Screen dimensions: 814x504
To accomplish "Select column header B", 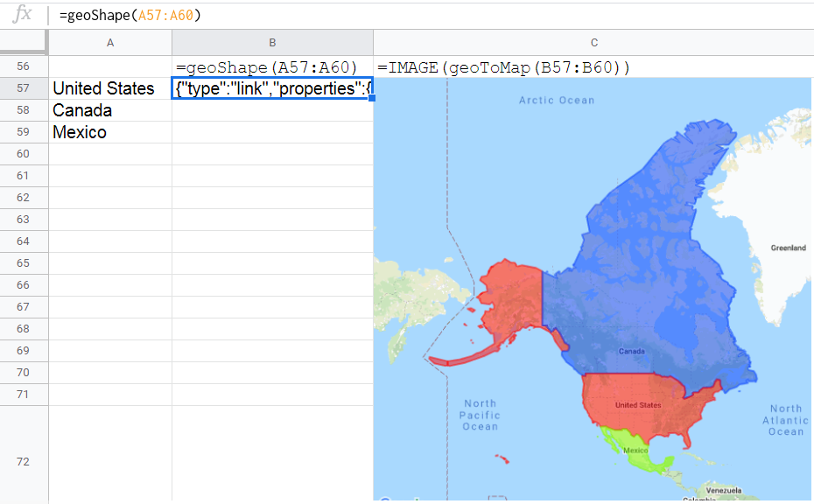I will point(272,41).
